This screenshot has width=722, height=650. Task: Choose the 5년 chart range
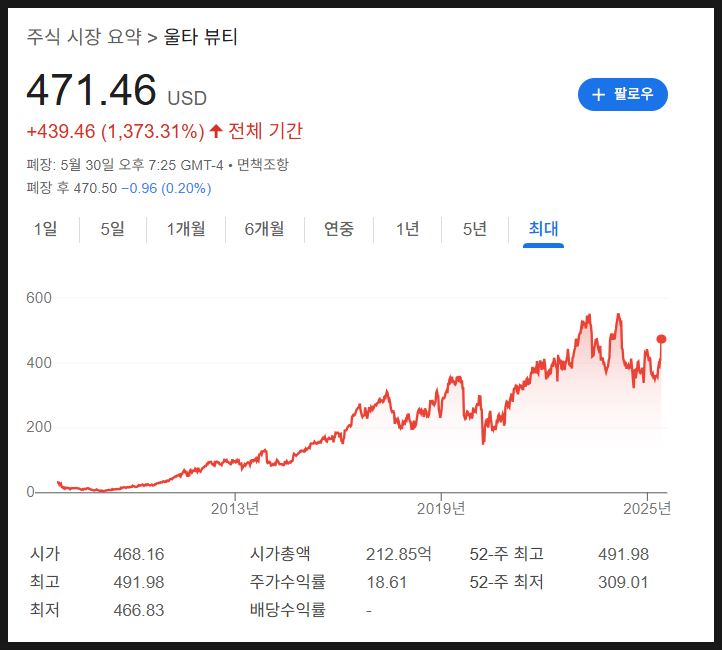tap(475, 229)
